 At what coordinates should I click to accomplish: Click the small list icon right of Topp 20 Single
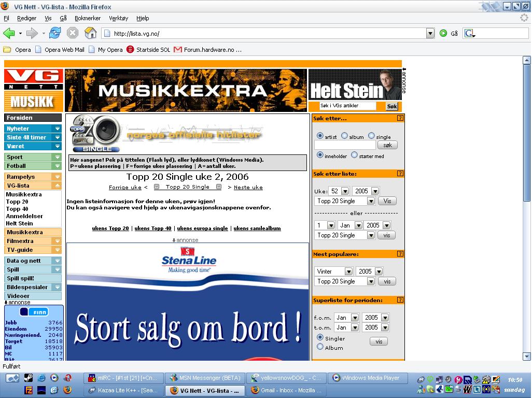pos(219,187)
